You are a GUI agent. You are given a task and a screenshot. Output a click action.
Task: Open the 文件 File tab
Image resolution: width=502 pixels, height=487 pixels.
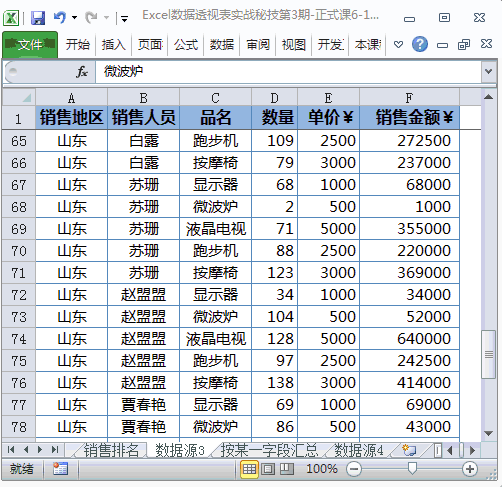(30, 45)
